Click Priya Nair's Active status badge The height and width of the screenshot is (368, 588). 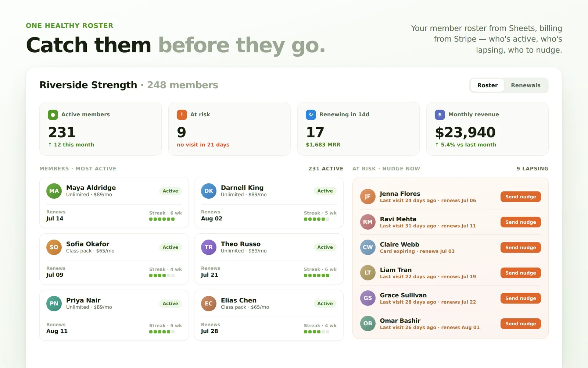(x=171, y=304)
